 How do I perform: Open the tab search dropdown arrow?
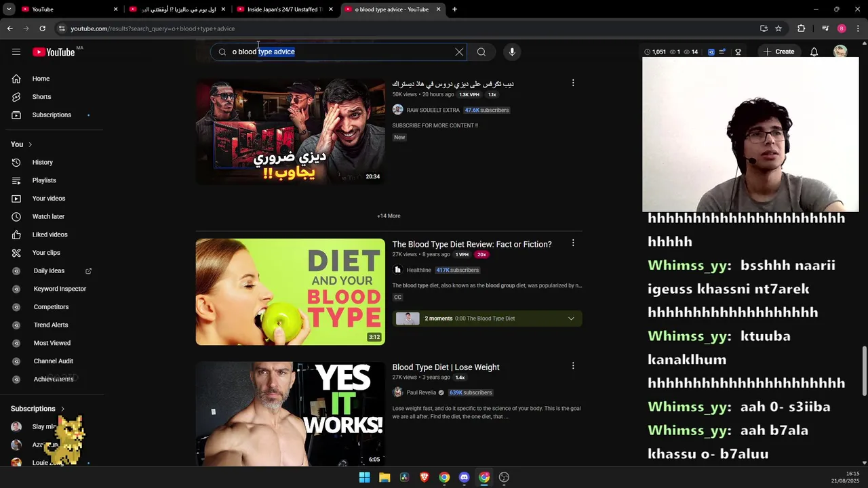click(9, 9)
